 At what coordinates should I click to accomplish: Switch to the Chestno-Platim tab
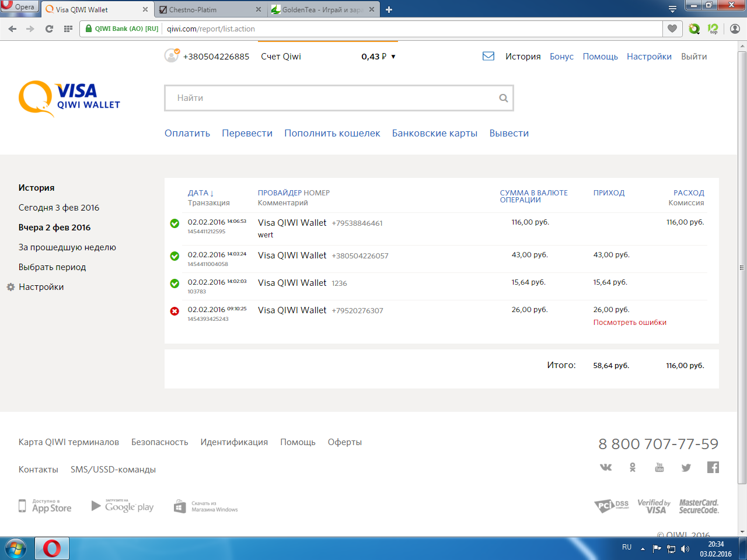pos(211,9)
